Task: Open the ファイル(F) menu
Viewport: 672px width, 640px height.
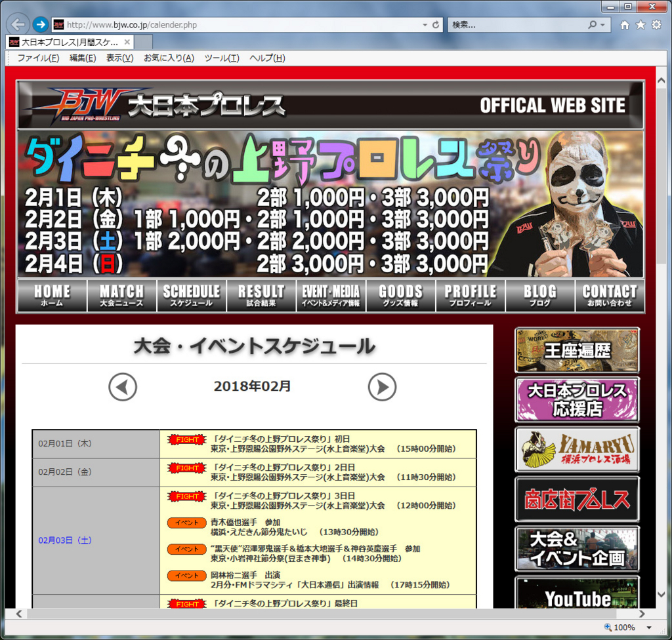Action: (x=38, y=58)
